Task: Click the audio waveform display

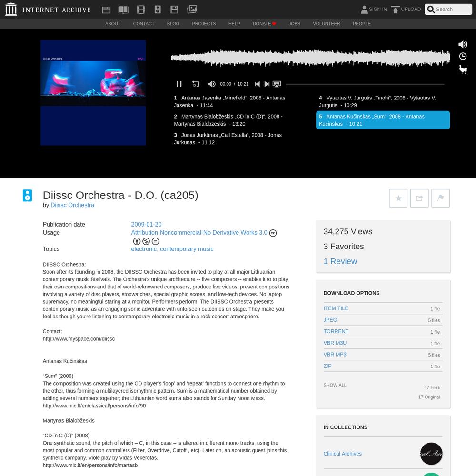Action: click(310, 58)
